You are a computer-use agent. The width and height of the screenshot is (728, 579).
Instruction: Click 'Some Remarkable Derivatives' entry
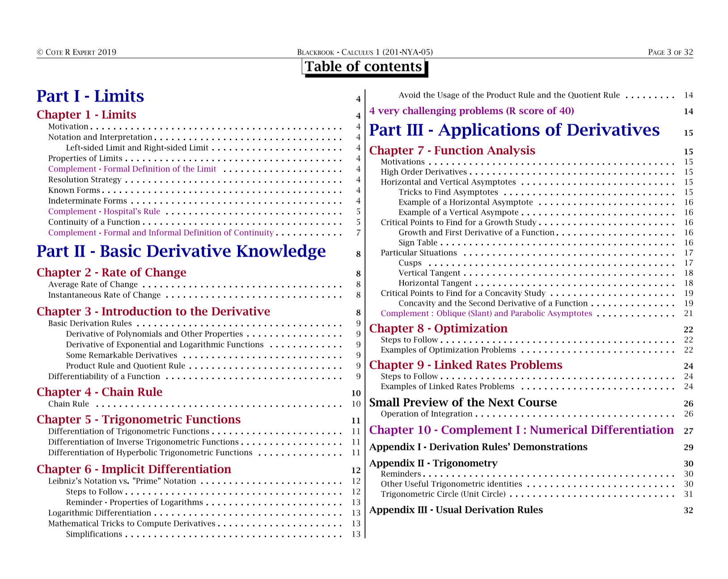click(x=122, y=355)
